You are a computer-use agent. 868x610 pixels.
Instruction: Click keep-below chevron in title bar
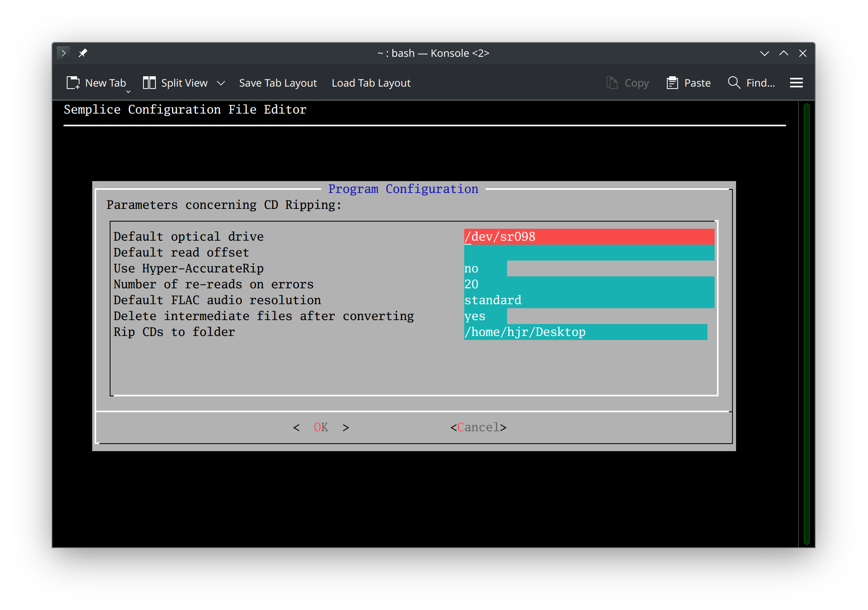pos(764,53)
